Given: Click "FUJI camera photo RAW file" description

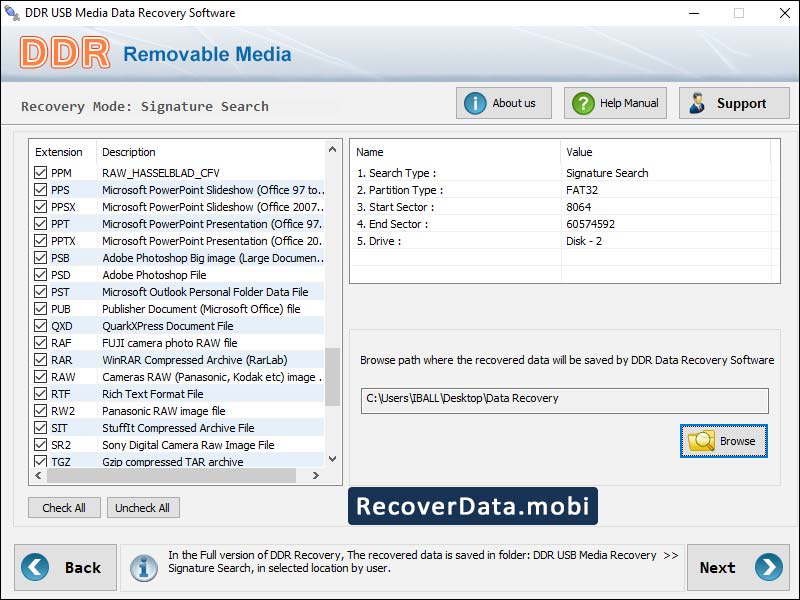Looking at the screenshot, I should (170, 343).
